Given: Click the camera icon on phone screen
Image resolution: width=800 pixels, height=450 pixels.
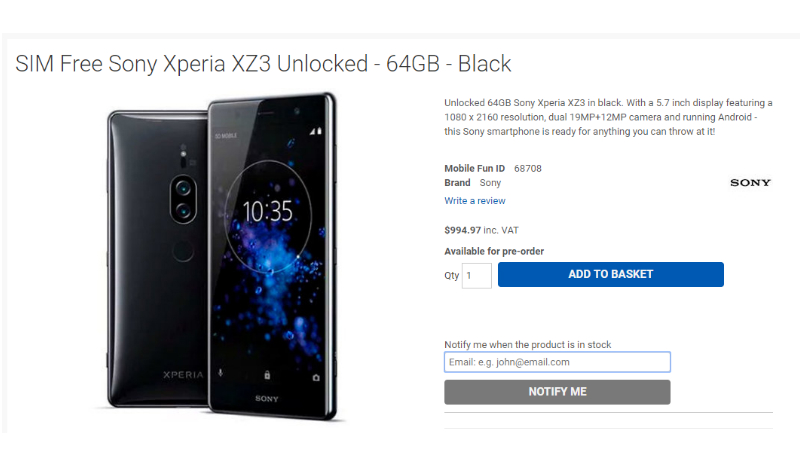Looking at the screenshot, I should [x=315, y=377].
